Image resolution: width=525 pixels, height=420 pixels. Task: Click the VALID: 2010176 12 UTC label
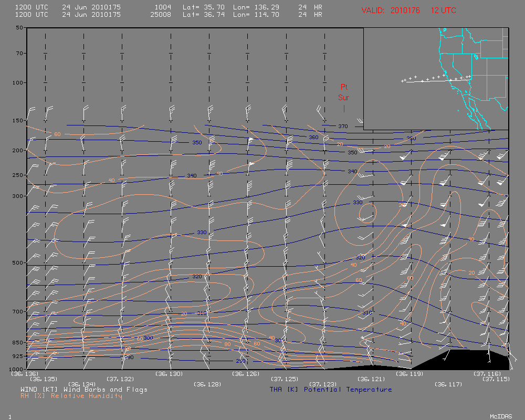pyautogui.click(x=408, y=10)
